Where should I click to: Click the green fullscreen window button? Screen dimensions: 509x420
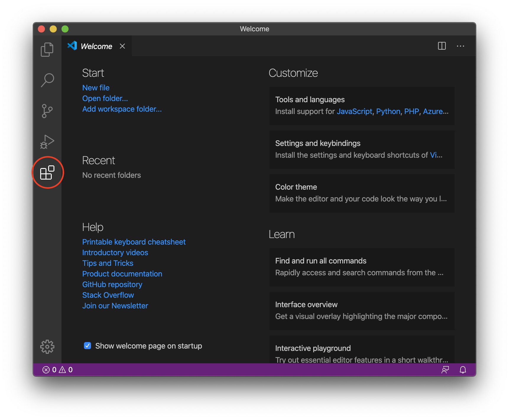[x=65, y=29]
